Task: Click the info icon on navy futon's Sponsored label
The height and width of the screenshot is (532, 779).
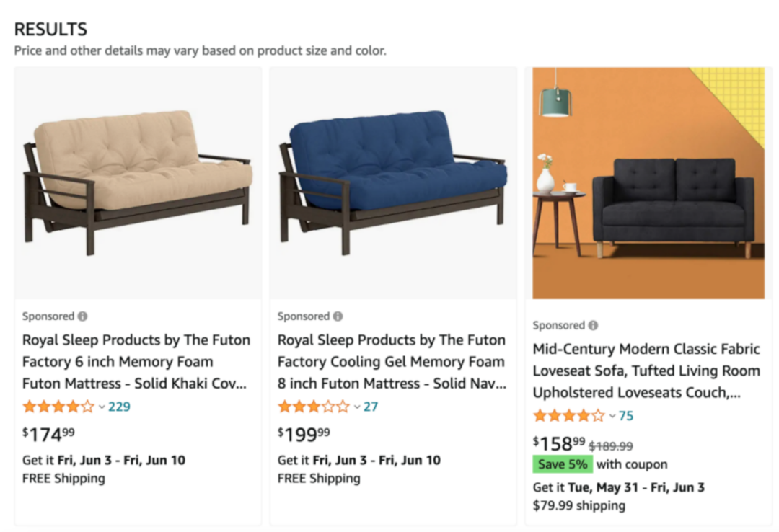Action: tap(338, 316)
